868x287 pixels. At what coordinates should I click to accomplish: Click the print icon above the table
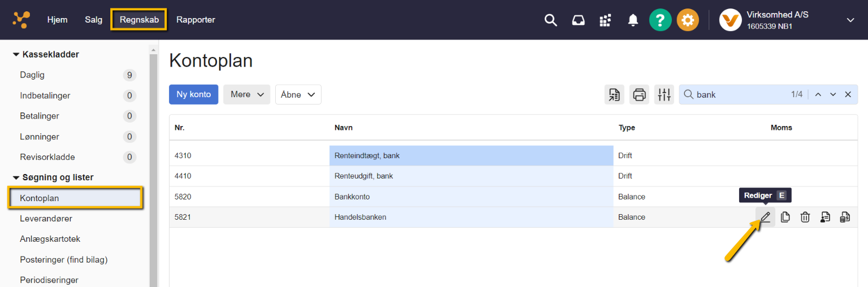[639, 94]
